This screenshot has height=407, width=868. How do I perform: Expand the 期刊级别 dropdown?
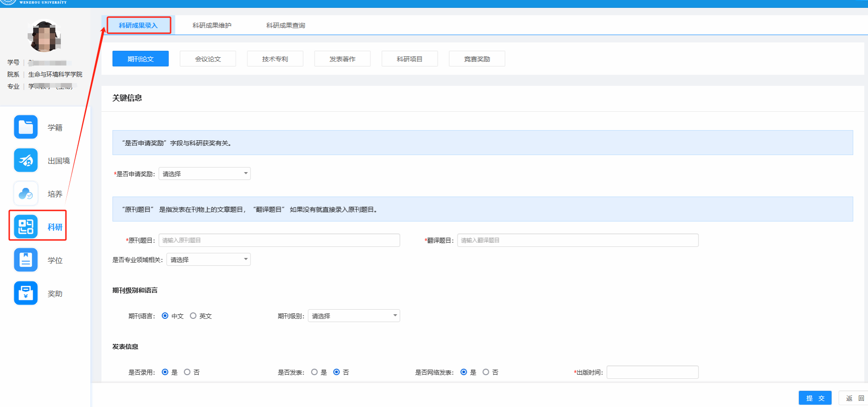pyautogui.click(x=353, y=316)
